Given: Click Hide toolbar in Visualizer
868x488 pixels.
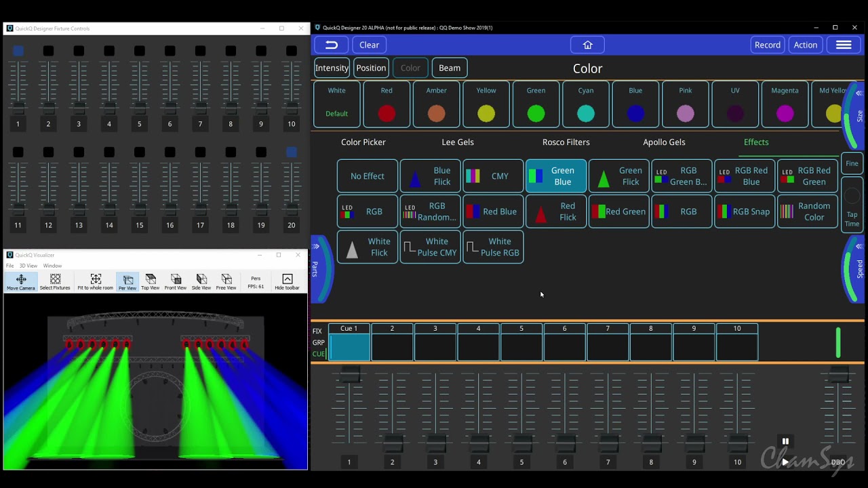Looking at the screenshot, I should click(x=287, y=282).
